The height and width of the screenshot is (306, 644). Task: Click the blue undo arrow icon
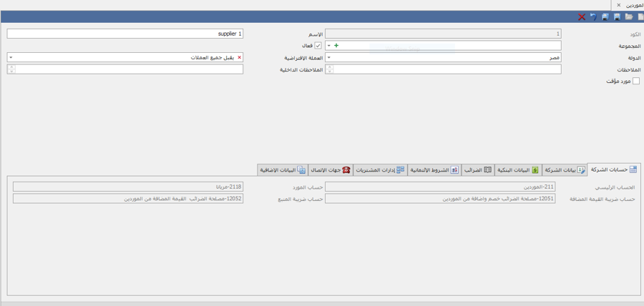click(593, 17)
